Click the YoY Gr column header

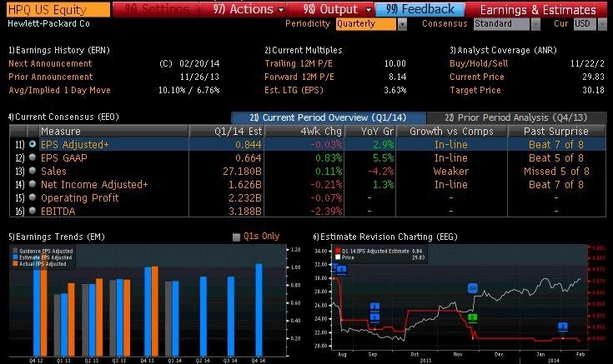tap(370, 132)
